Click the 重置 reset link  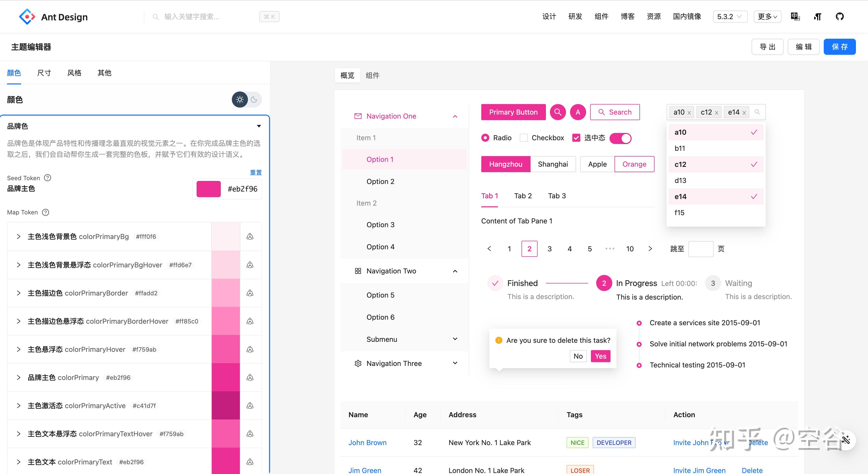pyautogui.click(x=255, y=172)
